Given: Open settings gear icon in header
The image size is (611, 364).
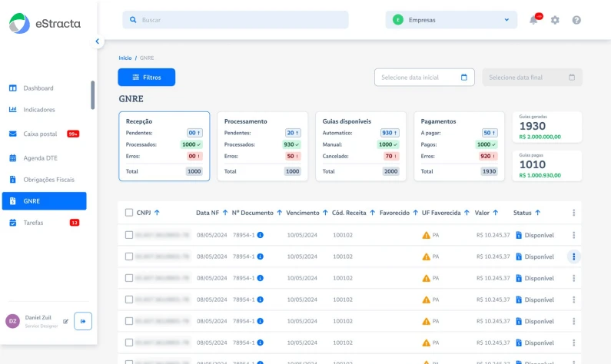Looking at the screenshot, I should [x=555, y=20].
